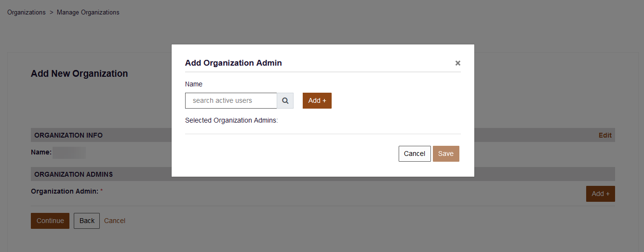Click the ORGANIZATION ADMINS section header

74,174
